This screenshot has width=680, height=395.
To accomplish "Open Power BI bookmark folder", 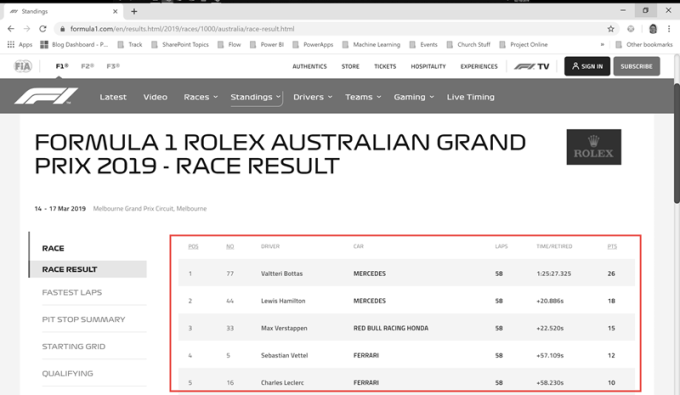I will (x=267, y=44).
